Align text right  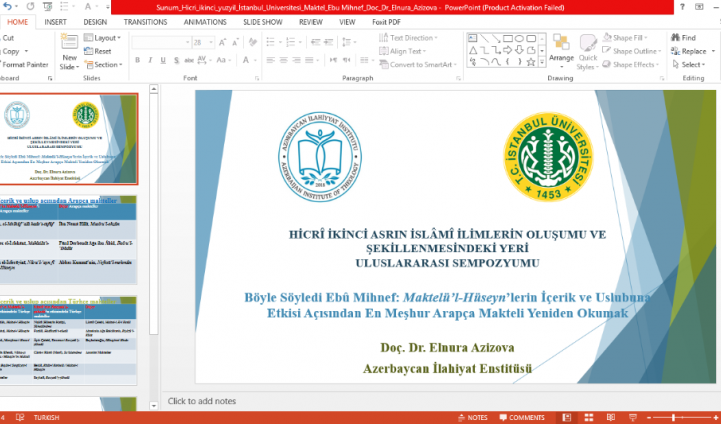[x=296, y=60]
